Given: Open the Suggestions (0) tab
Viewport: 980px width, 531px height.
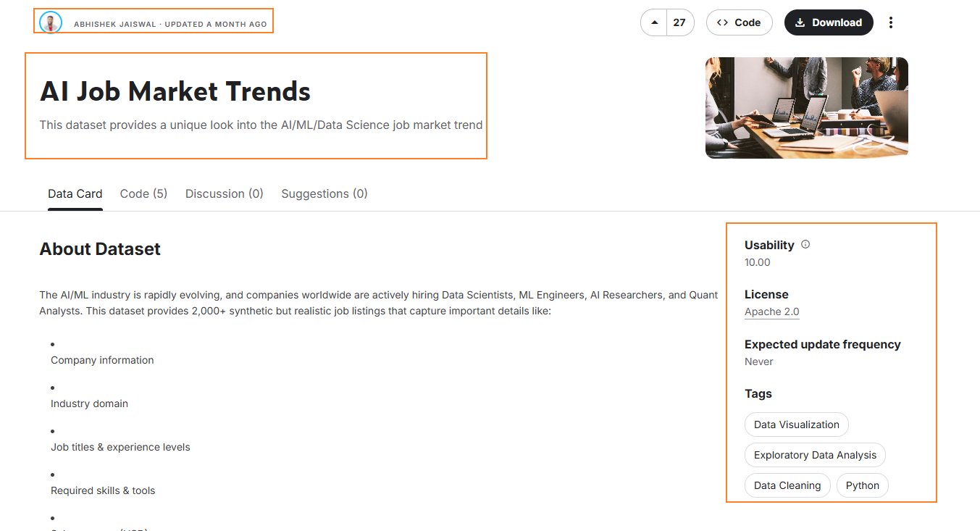Looking at the screenshot, I should click(x=324, y=193).
